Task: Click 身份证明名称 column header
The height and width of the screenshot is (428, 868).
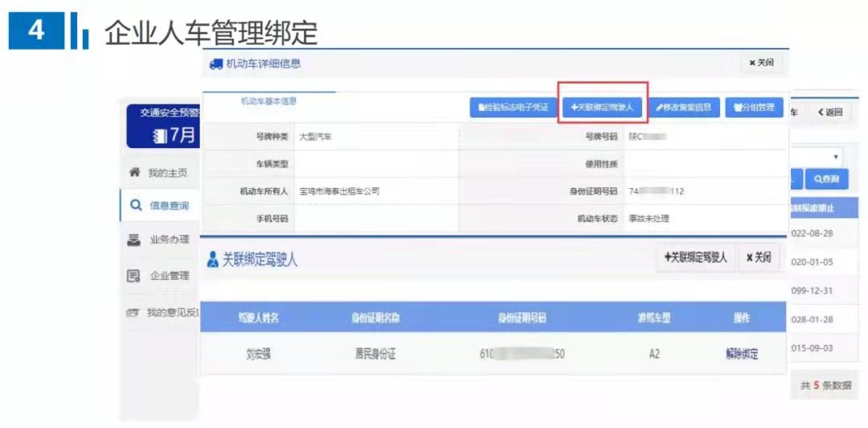Action: tap(375, 319)
